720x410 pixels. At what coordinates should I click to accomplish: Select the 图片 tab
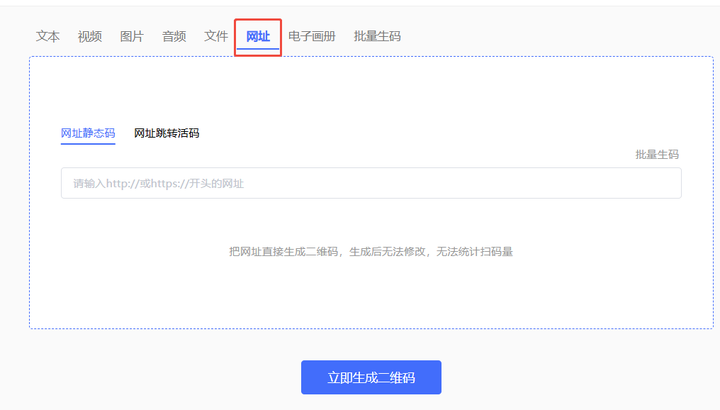[x=132, y=36]
